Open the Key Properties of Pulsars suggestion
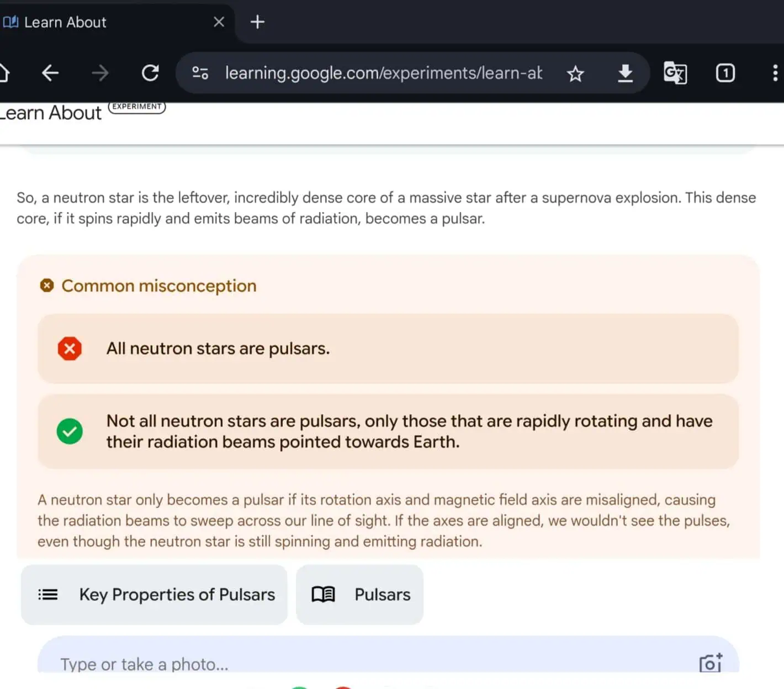Viewport: 784px width, 689px height. 154,595
